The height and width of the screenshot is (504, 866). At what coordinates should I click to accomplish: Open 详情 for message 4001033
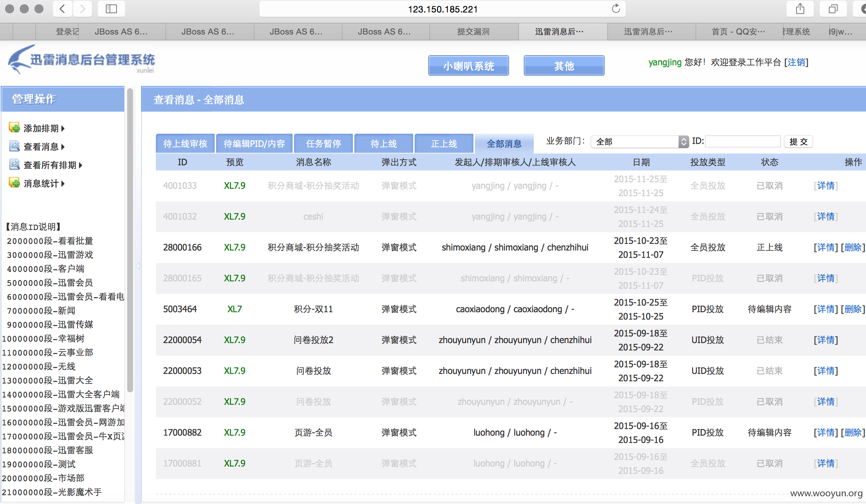826,186
